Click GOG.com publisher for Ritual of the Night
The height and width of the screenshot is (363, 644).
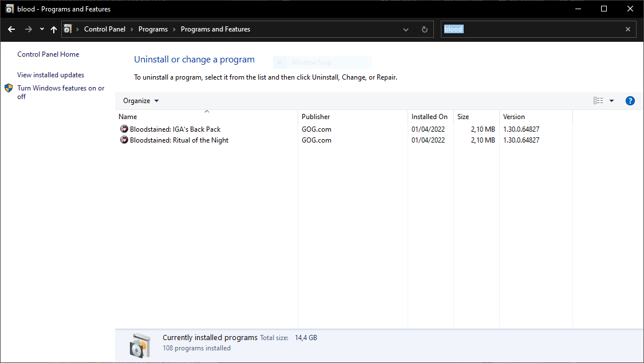point(316,140)
